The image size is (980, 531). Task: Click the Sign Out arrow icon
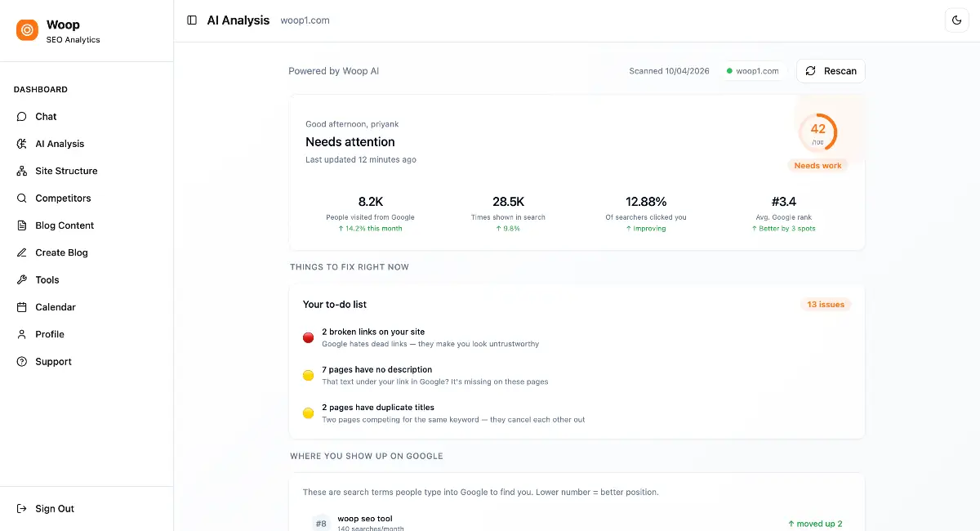22,509
